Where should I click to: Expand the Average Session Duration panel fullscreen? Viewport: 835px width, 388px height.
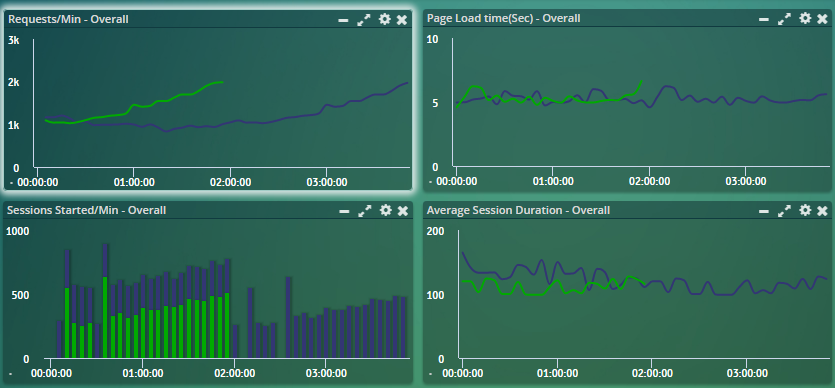point(784,211)
